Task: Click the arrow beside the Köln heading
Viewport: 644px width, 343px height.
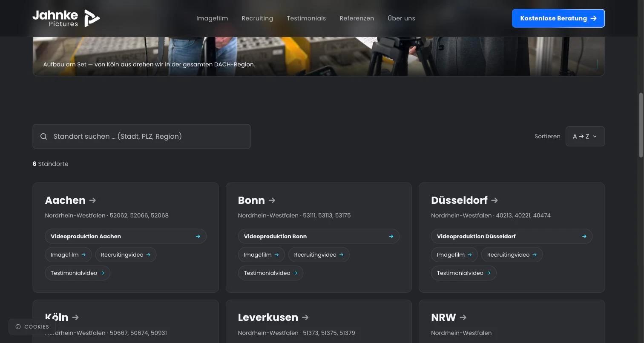Action: tap(75, 317)
